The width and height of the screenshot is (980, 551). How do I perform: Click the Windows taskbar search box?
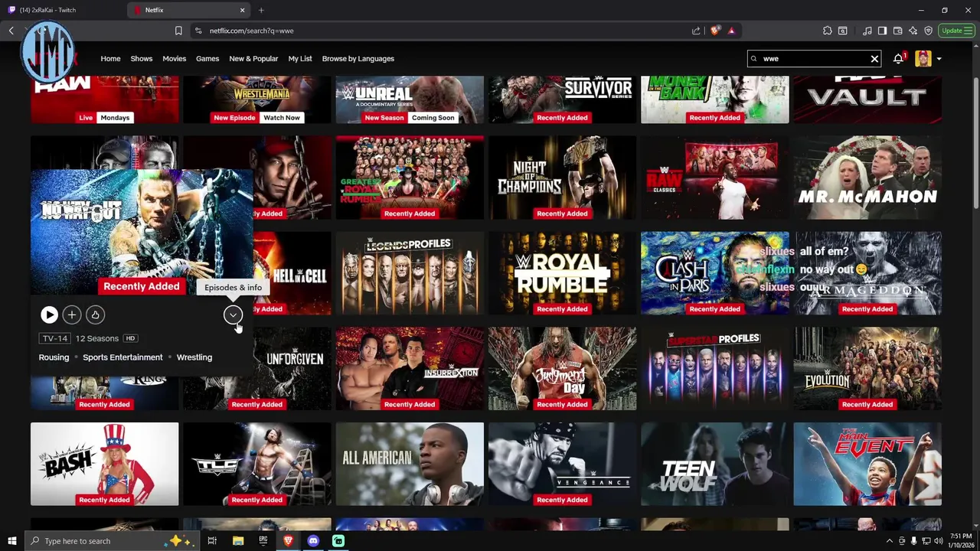coord(113,541)
